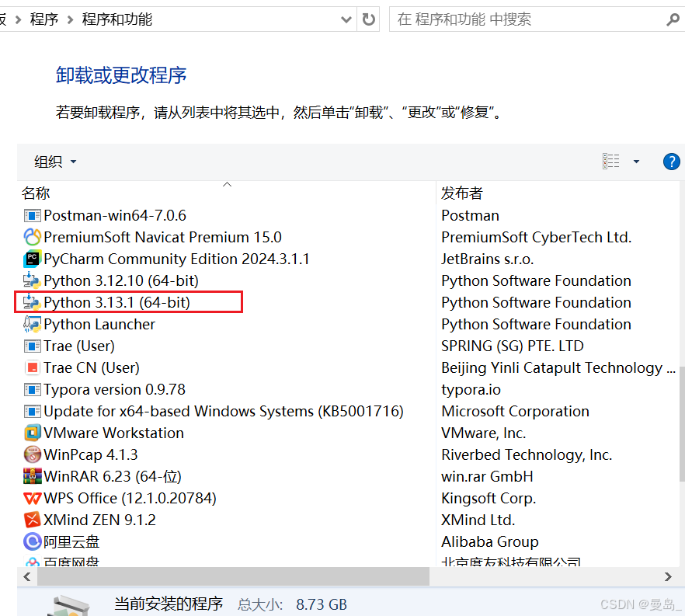Click the Python 3.12.10 installer icon
685x616 pixels.
coord(32,281)
